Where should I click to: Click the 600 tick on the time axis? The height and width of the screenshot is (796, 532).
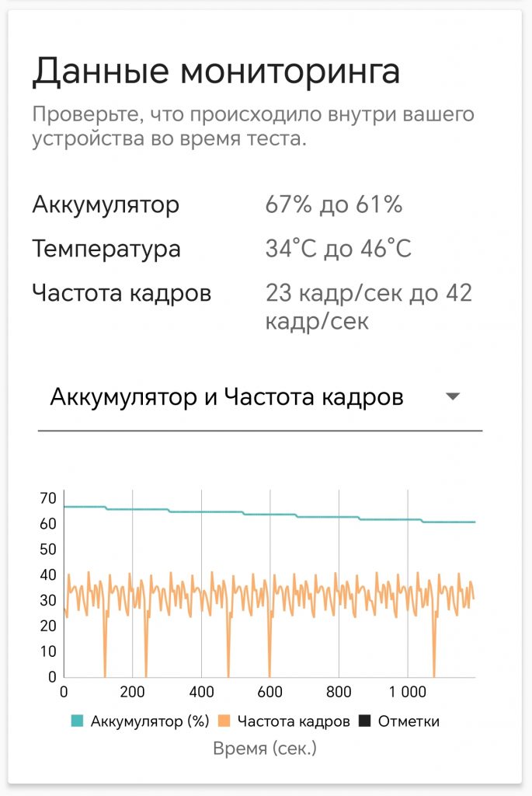269,692
